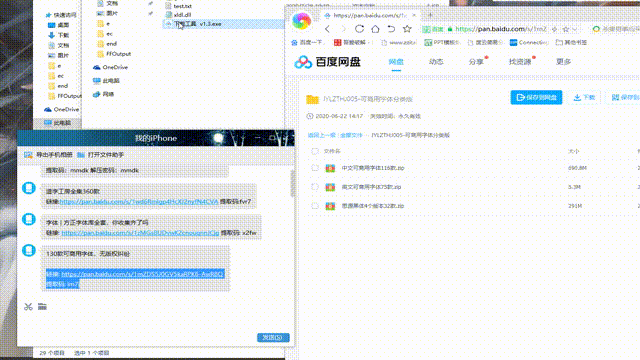Open 快速访问 in the Explorer sidebar
Viewport: 640px width, 360px height.
pyautogui.click(x=61, y=15)
